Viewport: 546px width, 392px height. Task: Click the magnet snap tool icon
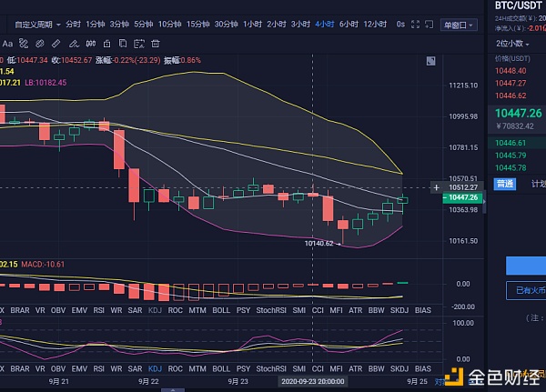pos(91,44)
